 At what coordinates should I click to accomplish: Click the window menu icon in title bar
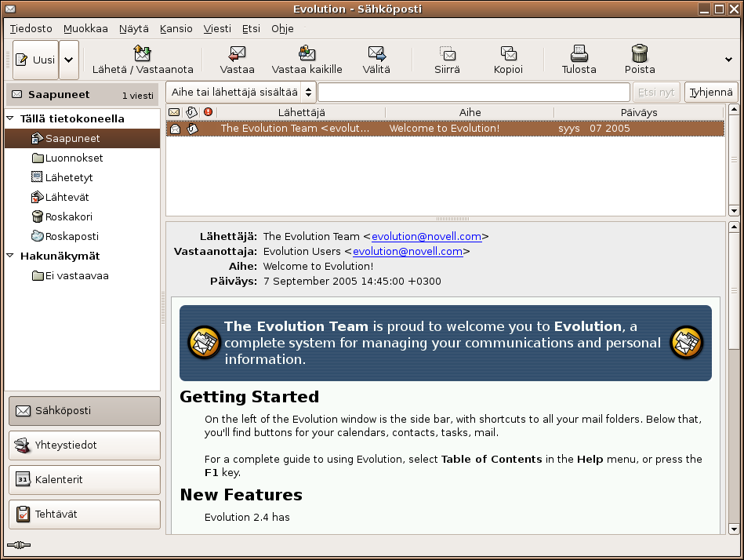click(9, 9)
